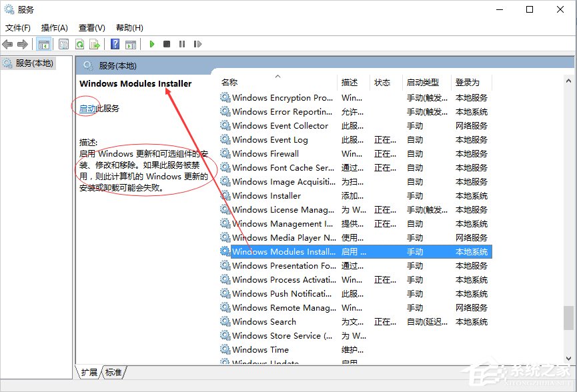Pause the service using the pause icon
Viewport: 577px width, 392px height.
[183, 44]
